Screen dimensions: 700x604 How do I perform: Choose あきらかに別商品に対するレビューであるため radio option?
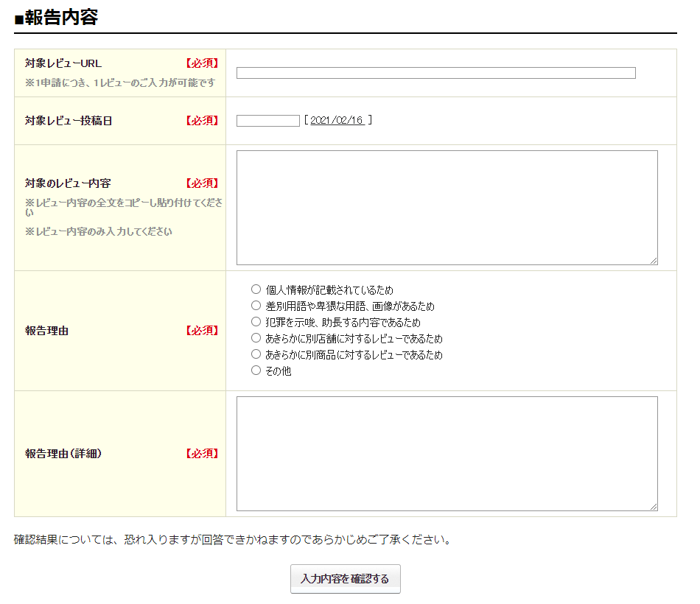point(256,354)
